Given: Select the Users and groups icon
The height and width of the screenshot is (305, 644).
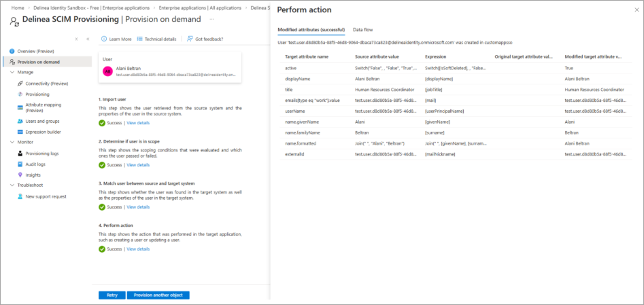Looking at the screenshot, I should click(20, 121).
